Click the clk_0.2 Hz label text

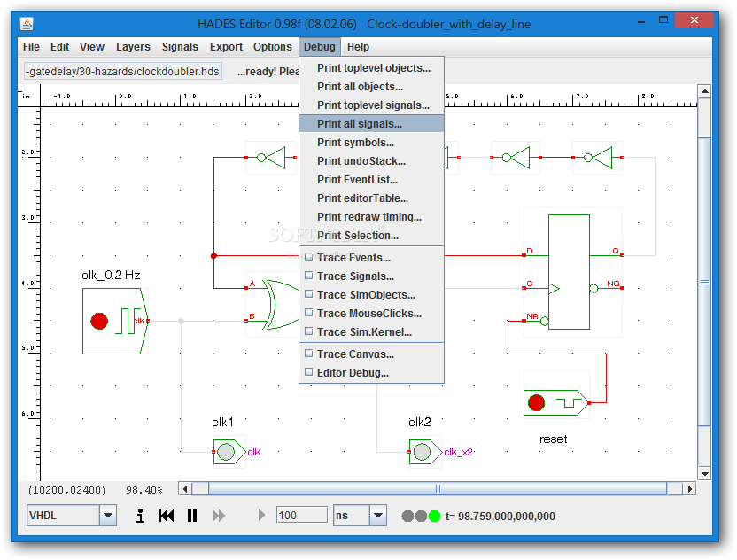111,275
